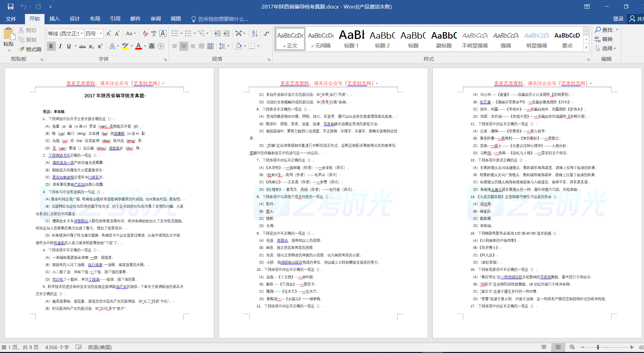Click the 替换 (Replace) button
Viewport: 644px width, 353px height.
tap(604, 39)
